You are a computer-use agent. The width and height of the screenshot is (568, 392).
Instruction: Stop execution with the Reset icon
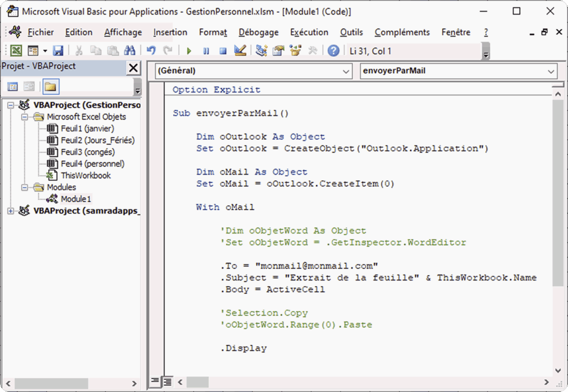223,51
